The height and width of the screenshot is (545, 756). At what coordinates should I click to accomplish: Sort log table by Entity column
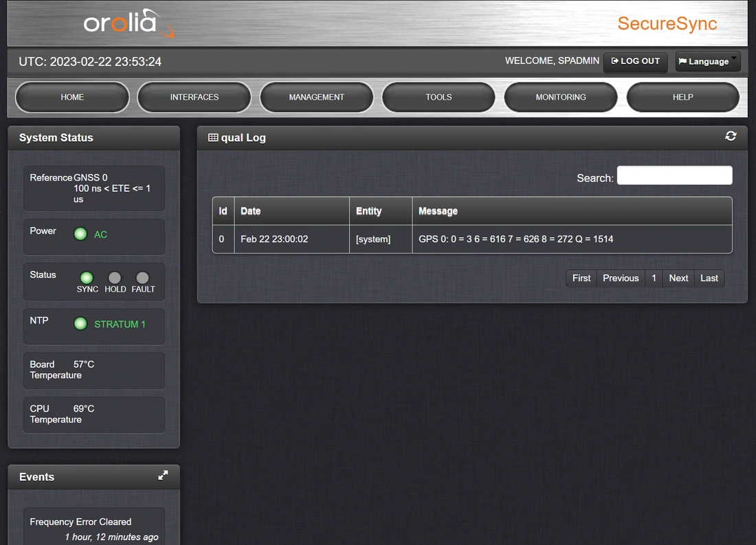[x=381, y=211]
